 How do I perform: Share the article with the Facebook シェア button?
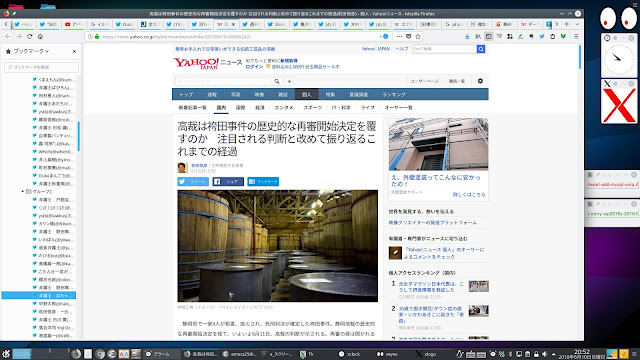pyautogui.click(x=228, y=182)
